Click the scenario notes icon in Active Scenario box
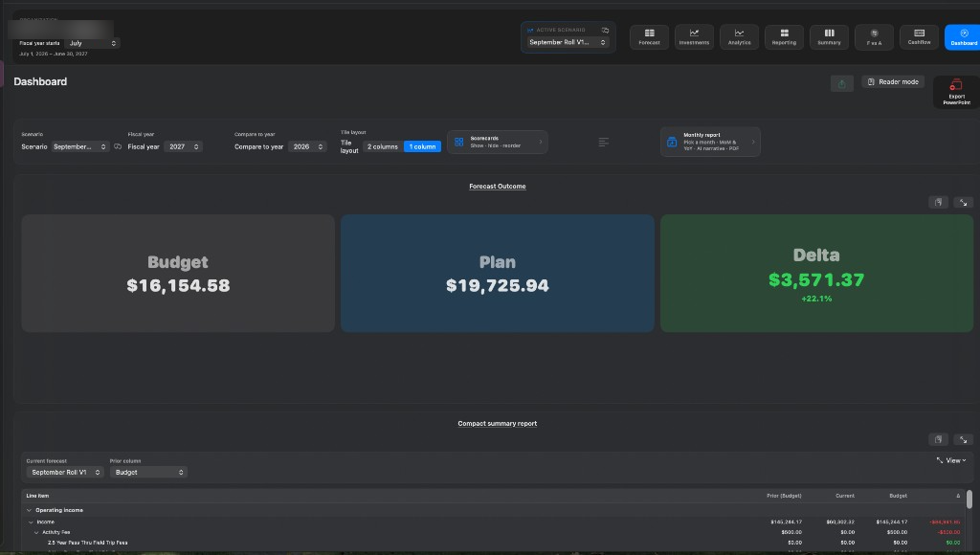Image resolution: width=980 pixels, height=555 pixels. [605, 30]
